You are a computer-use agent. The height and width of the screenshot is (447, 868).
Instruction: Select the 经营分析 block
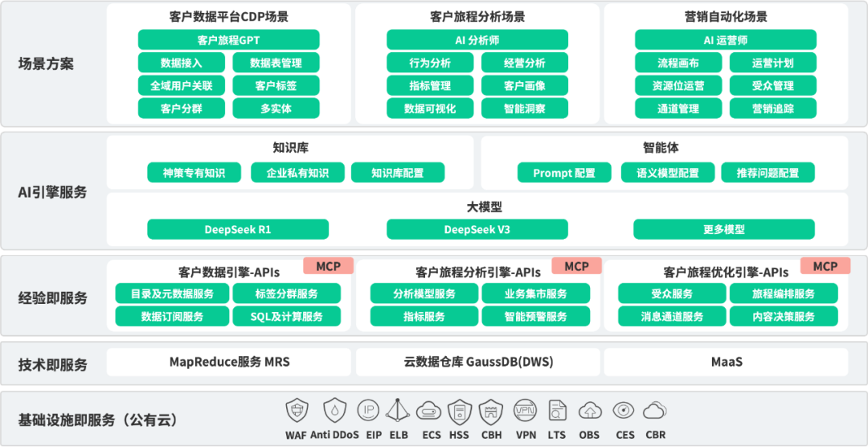point(525,63)
